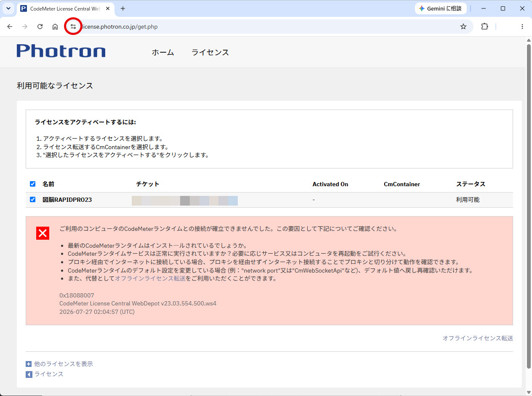532x396 pixels.
Task: View site information icon in address bar
Action: pyautogui.click(x=73, y=27)
